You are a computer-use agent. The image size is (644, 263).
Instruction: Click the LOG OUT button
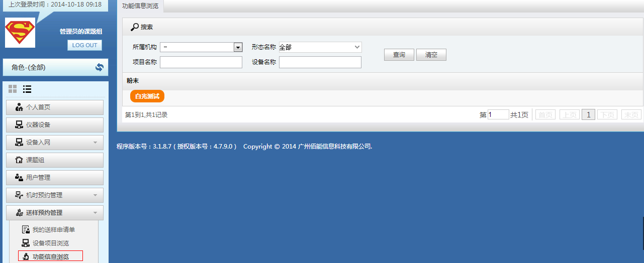[84, 45]
